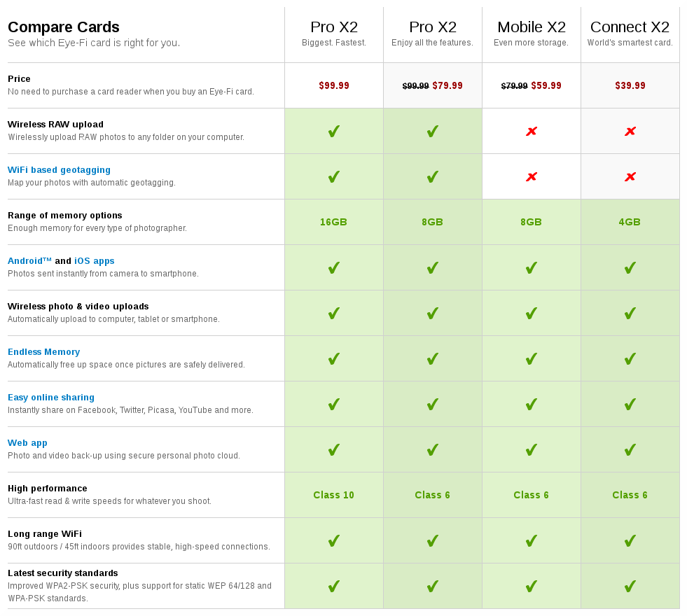Open the Easy online sharing link
687x616 pixels.
coord(51,398)
